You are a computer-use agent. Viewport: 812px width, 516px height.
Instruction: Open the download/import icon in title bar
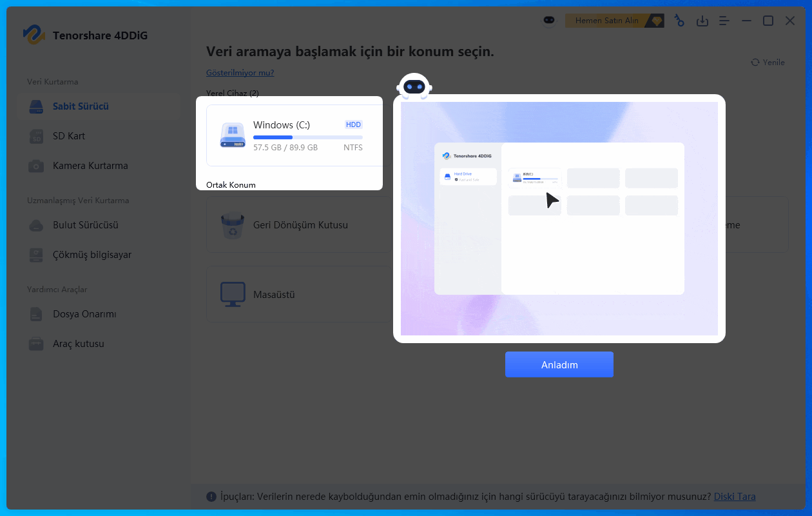coord(702,21)
